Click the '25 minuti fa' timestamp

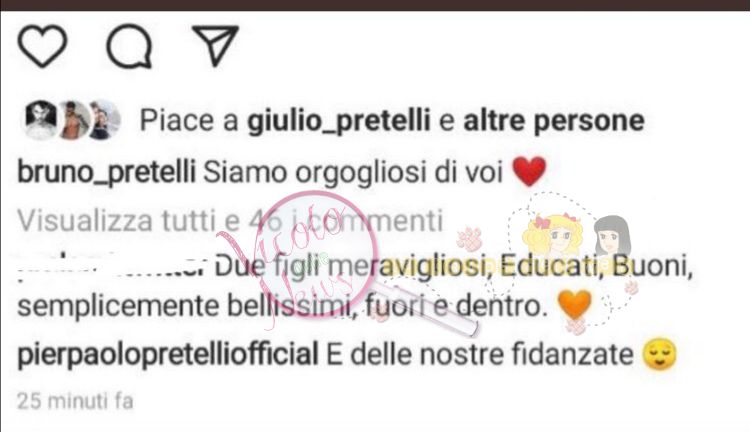click(x=75, y=401)
